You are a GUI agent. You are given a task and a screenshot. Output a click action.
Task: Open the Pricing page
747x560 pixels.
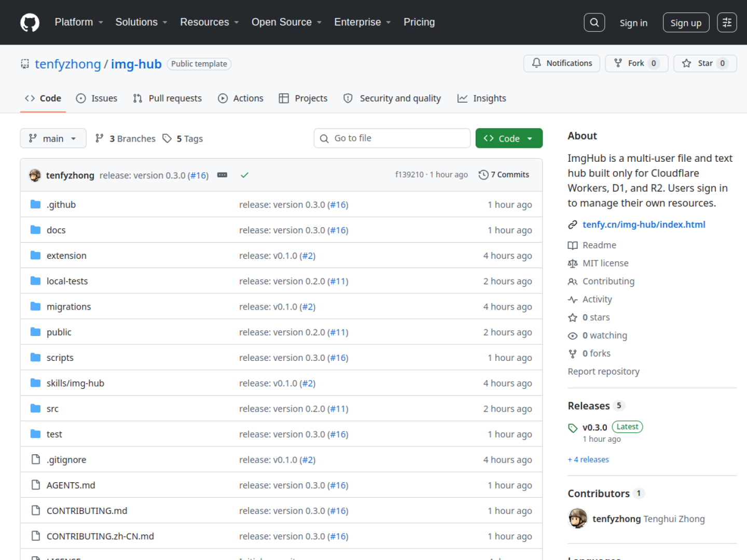pos(419,22)
